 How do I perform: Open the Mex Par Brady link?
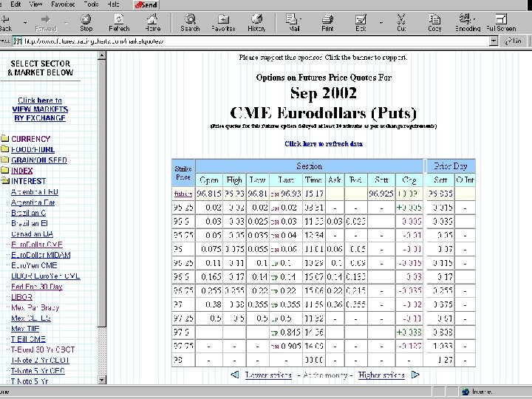click(x=35, y=307)
